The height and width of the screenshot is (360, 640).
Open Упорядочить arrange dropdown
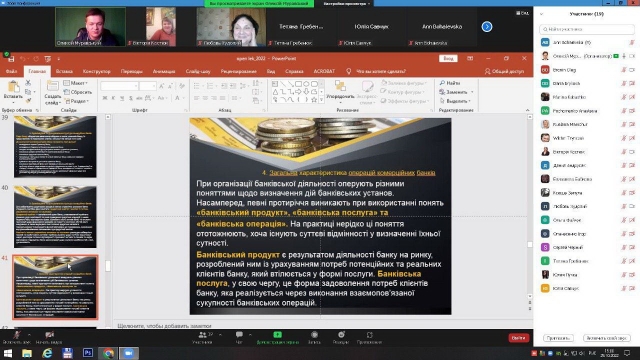pos(340,91)
